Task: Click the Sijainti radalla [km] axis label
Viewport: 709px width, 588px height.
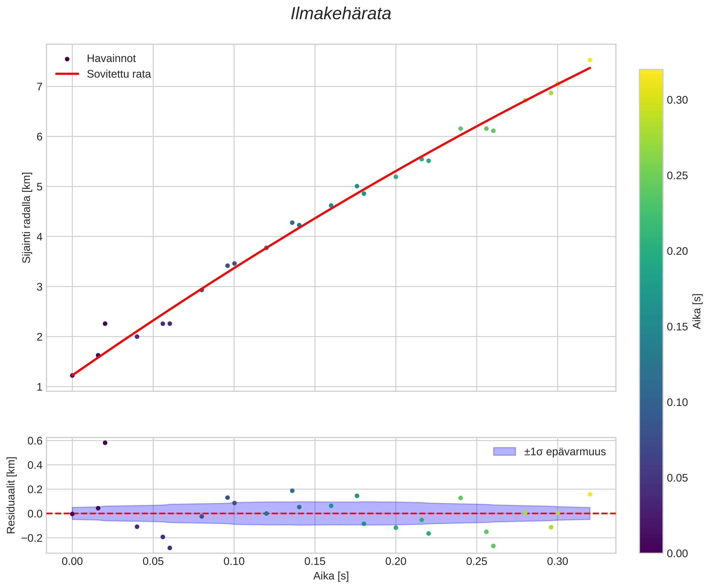Action: tap(27, 218)
